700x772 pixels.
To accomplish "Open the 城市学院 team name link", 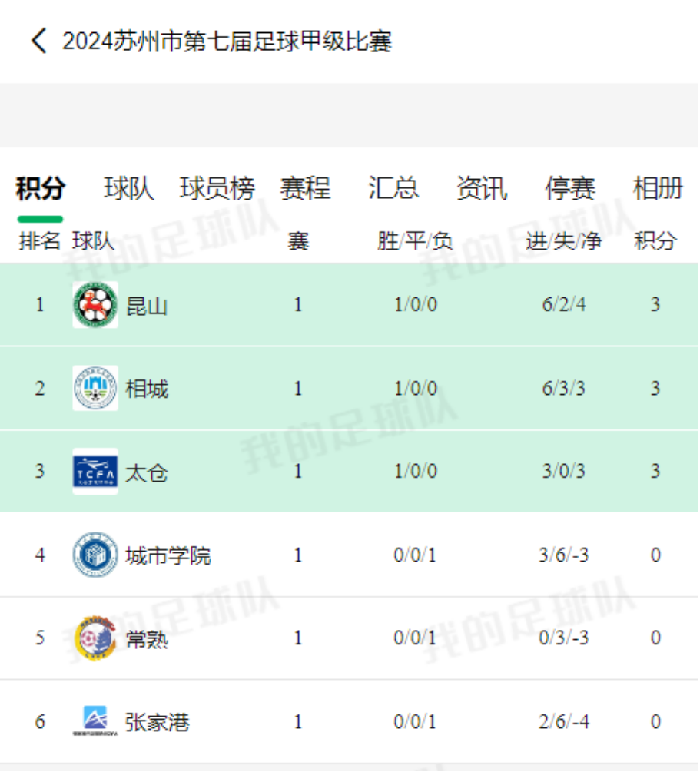I will point(168,556).
